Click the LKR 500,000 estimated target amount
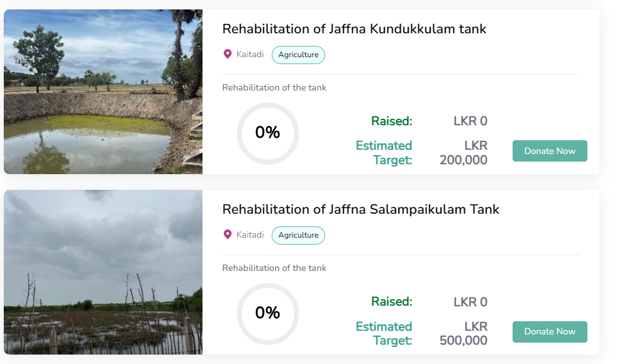Screen dimensions: 617x364 pyautogui.click(x=464, y=333)
